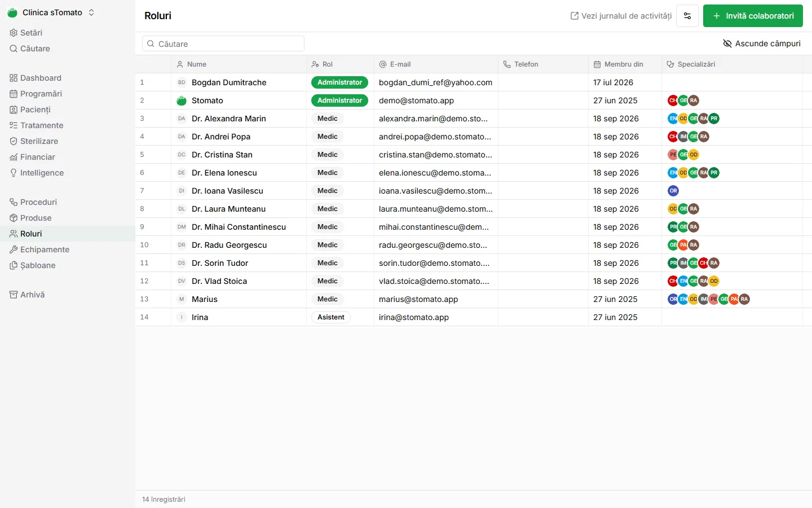Click the Membru din column header
The image size is (812, 508).
[624, 64]
